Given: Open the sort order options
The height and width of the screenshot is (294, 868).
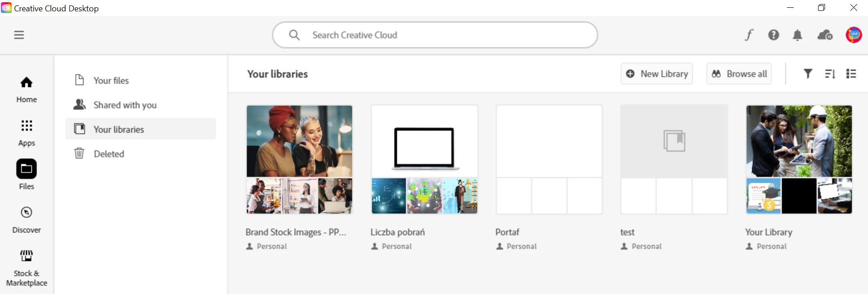Looking at the screenshot, I should coord(830,73).
